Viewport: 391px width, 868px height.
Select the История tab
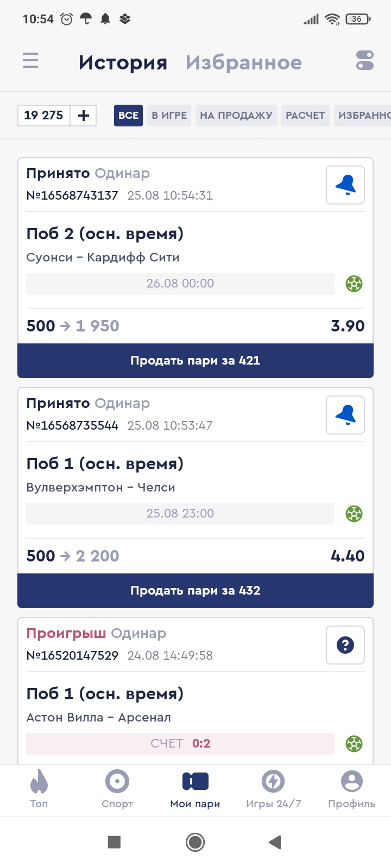[x=123, y=62]
